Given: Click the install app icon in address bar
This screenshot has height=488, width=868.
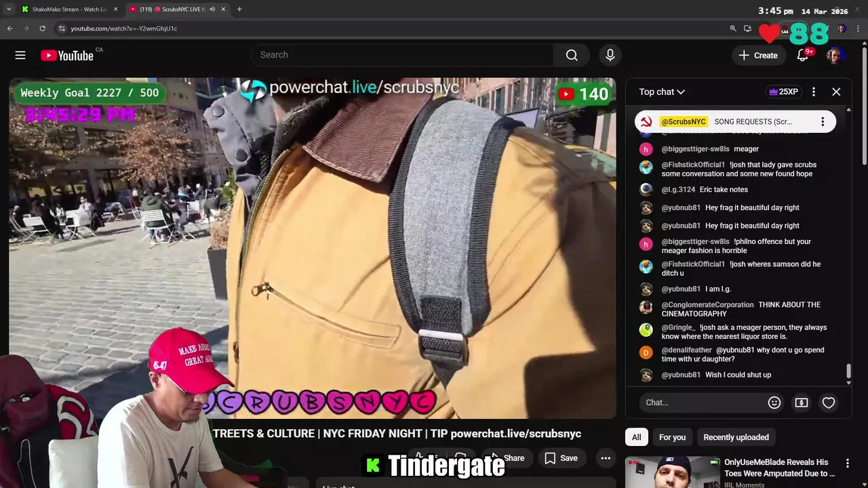Looking at the screenshot, I should (747, 28).
